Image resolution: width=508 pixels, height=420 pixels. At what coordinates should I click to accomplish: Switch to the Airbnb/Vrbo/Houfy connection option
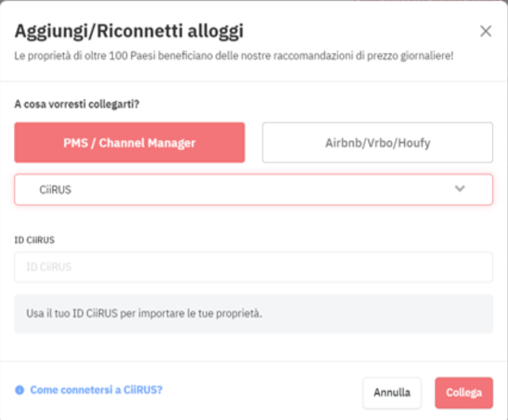pyautogui.click(x=377, y=142)
